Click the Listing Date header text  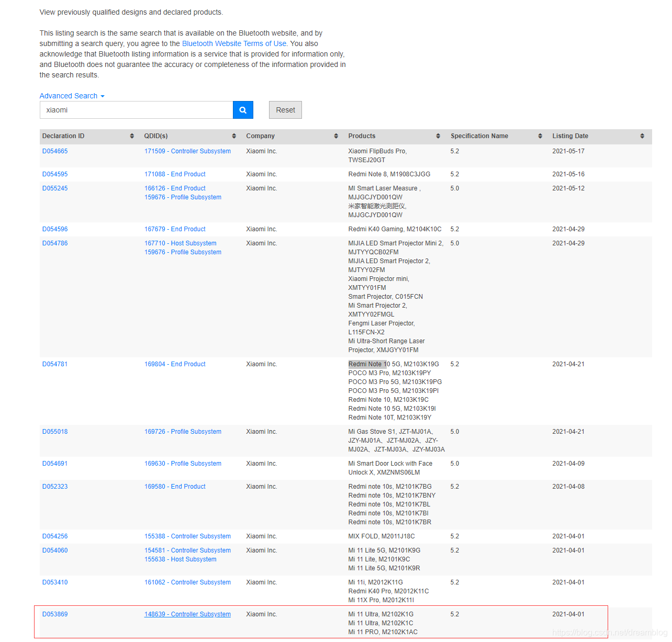[570, 136]
